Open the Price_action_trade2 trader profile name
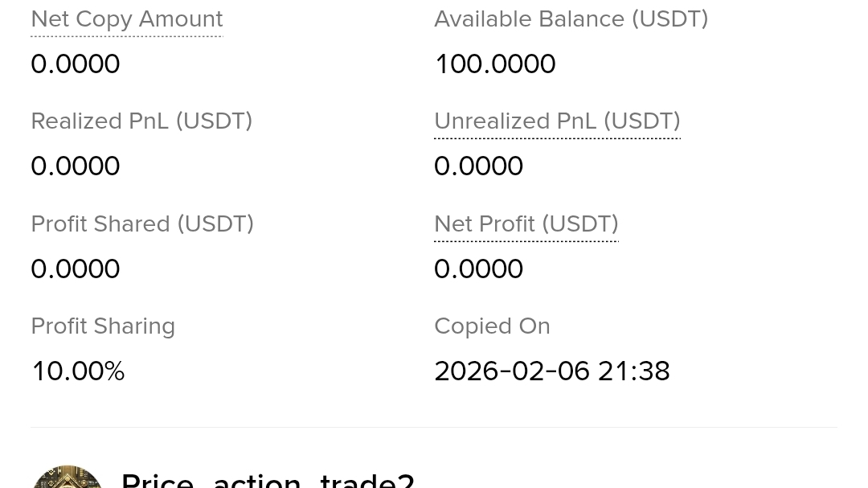The height and width of the screenshot is (488, 868). click(268, 480)
